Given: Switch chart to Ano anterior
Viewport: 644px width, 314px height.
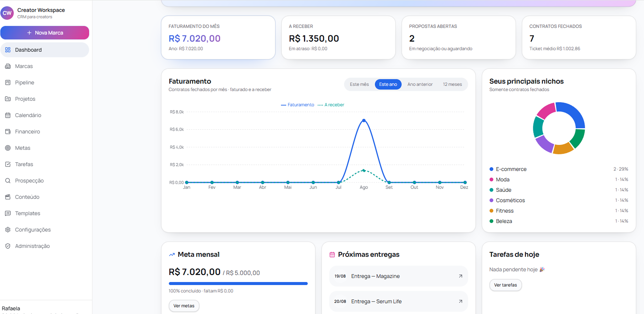Looking at the screenshot, I should click(x=420, y=84).
